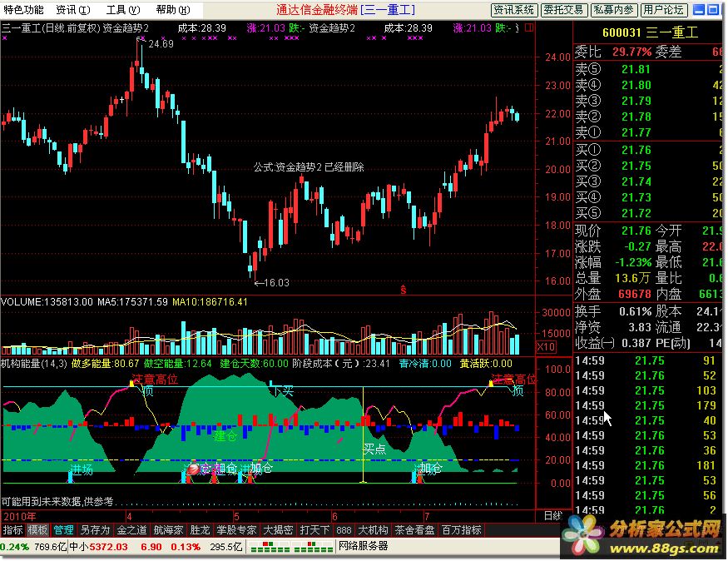Click the 总量 value 13.6万
Image resolution: width=728 pixels, height=561 pixels.
point(632,278)
